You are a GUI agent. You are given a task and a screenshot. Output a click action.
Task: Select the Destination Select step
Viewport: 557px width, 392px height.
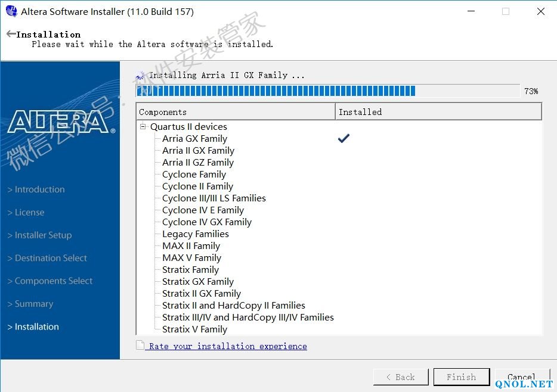click(47, 258)
